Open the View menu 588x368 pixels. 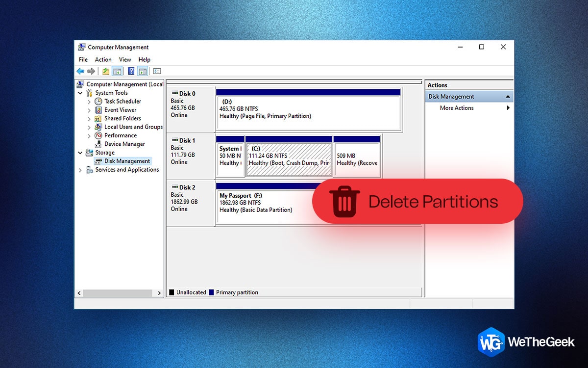tap(125, 59)
